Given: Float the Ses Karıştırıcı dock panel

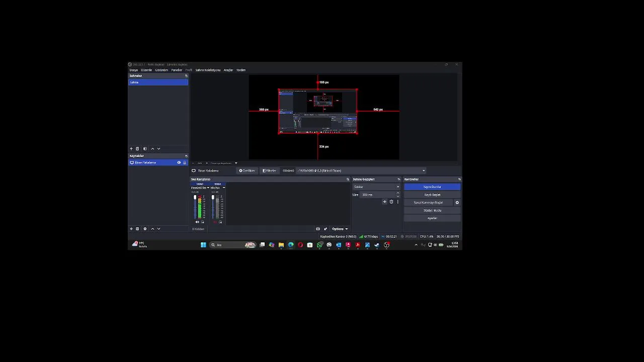Looking at the screenshot, I should tap(348, 179).
